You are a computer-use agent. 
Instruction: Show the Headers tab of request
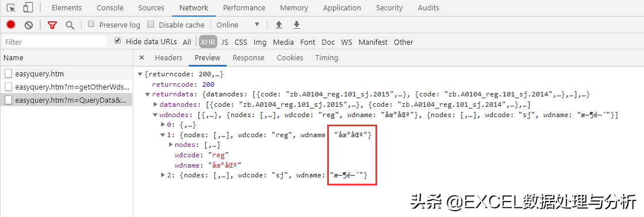[x=168, y=58]
